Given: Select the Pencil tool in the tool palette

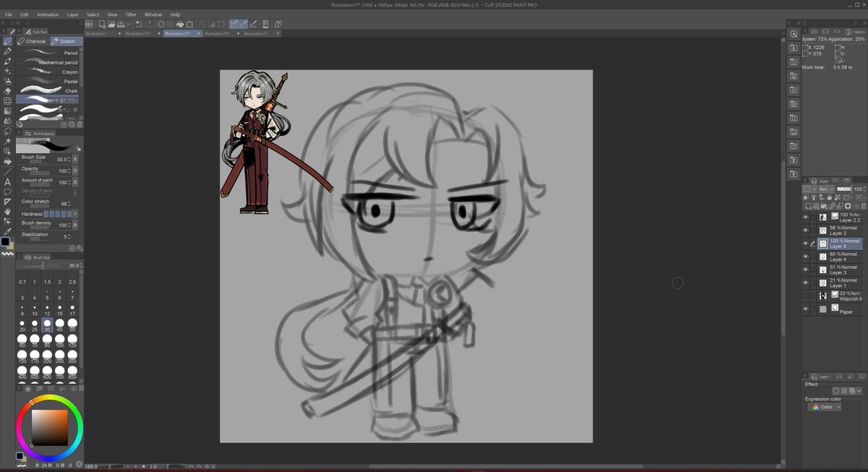Looking at the screenshot, I should click(x=7, y=41).
